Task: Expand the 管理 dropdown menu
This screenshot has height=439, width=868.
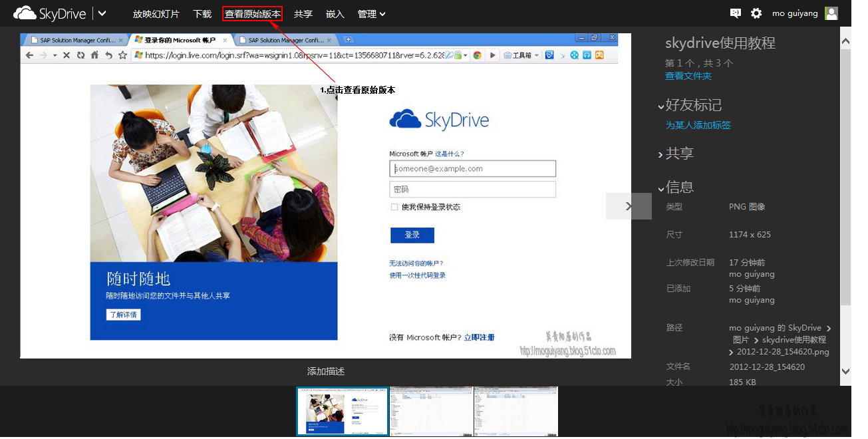Action: coord(371,14)
